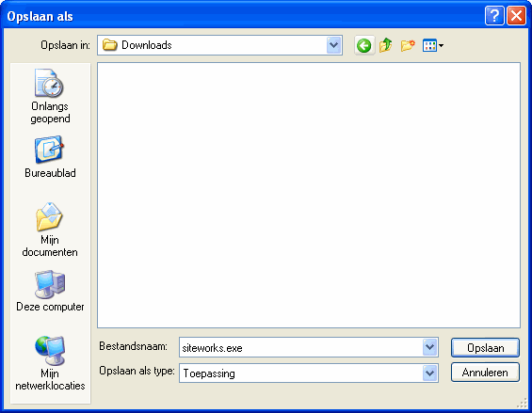Viewport: 532px width, 413px height.
Task: Create a new folder
Action: click(408, 45)
